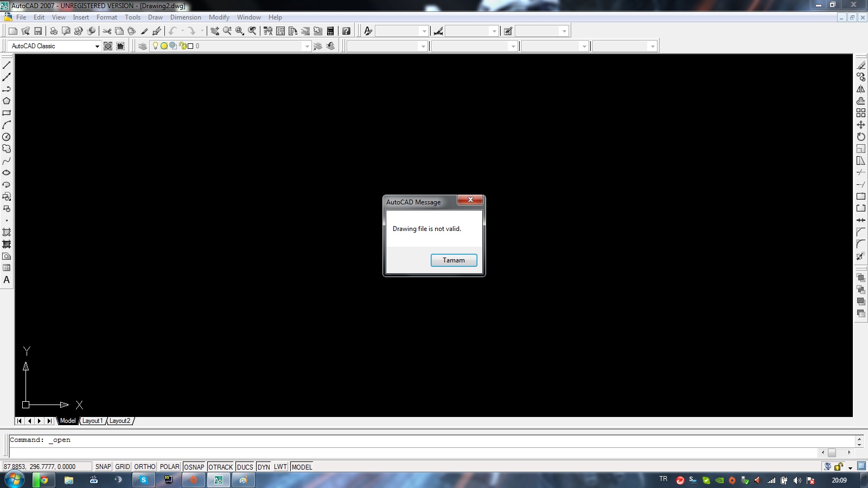Close the AutoCAD Message dialog

pos(470,200)
